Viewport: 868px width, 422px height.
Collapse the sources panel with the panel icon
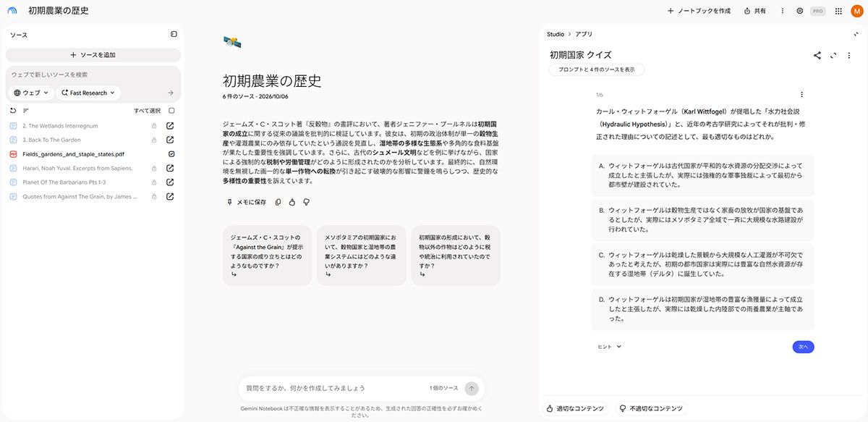click(x=174, y=34)
